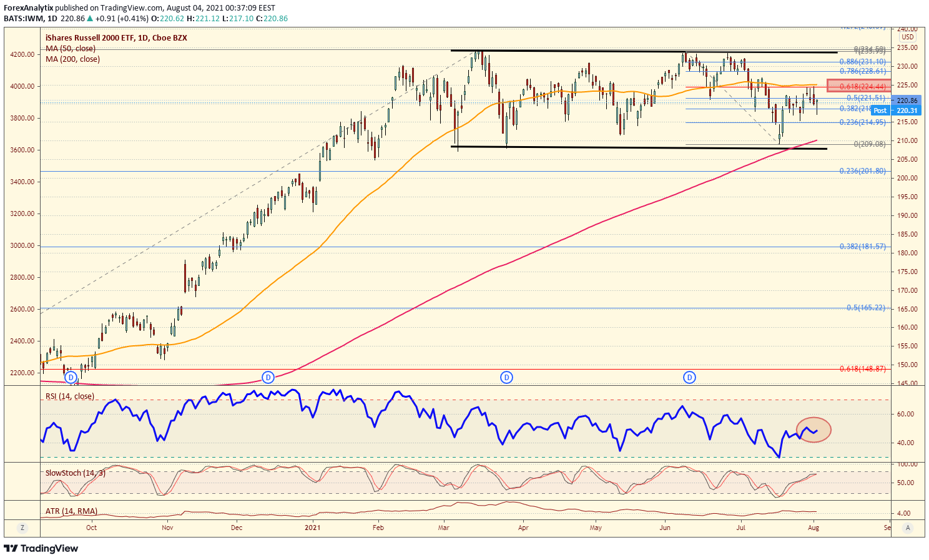This screenshot has width=929, height=560.
Task: Click the iShares Russell 2000 ETF chart title
Action: [x=116, y=38]
